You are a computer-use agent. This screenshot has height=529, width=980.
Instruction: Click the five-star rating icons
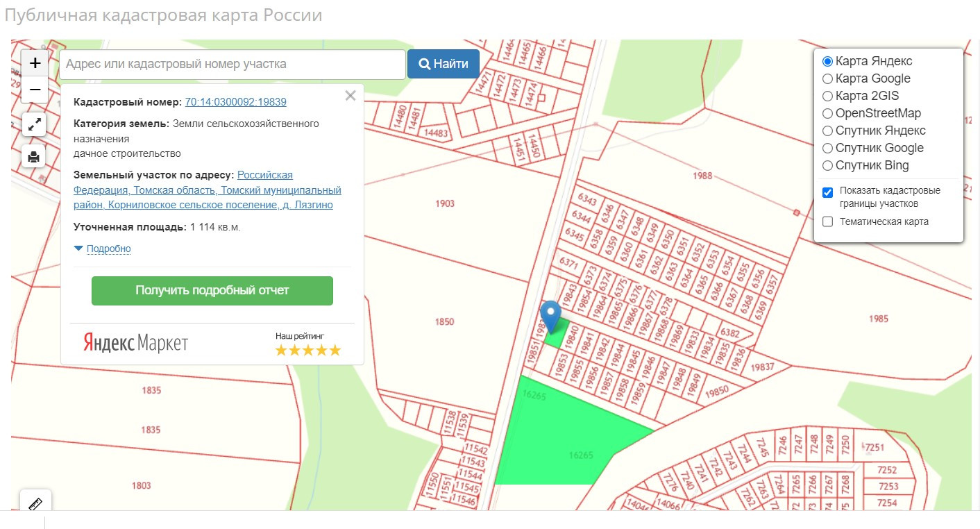click(308, 350)
